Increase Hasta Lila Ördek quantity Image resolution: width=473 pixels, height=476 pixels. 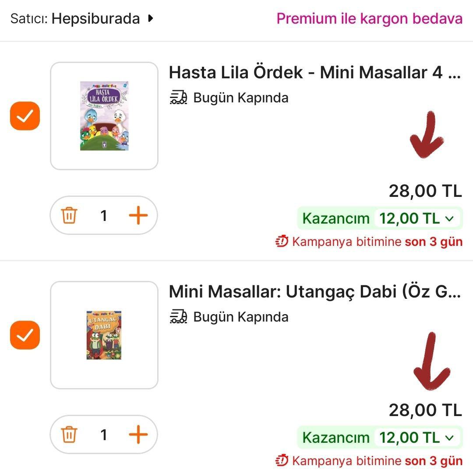coord(138,216)
